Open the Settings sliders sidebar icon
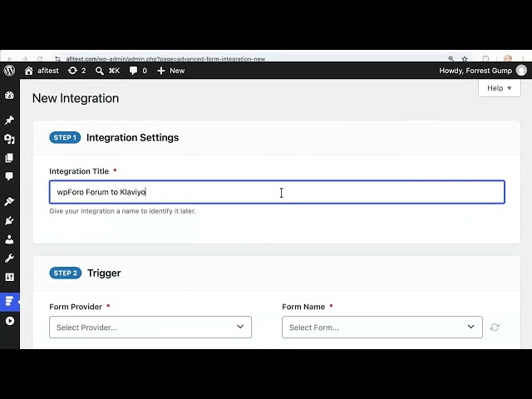Screen dimensions: 532x399 (9, 277)
